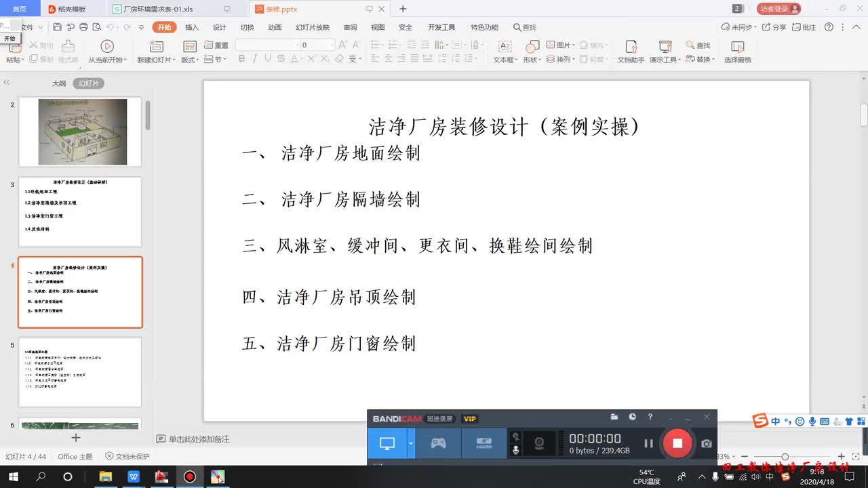This screenshot has height=488, width=868.
Task: Open the 设计 ribbon tab
Action: pyautogui.click(x=220, y=28)
